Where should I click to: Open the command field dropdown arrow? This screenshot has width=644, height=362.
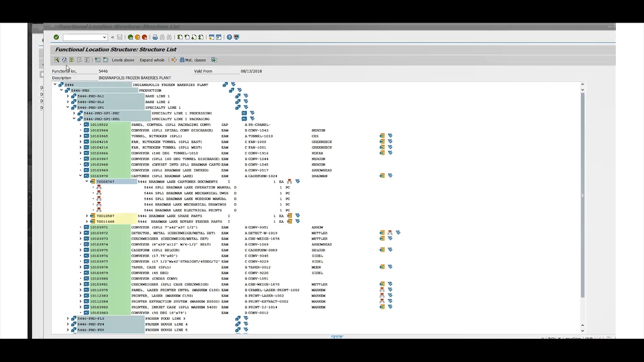tap(104, 37)
